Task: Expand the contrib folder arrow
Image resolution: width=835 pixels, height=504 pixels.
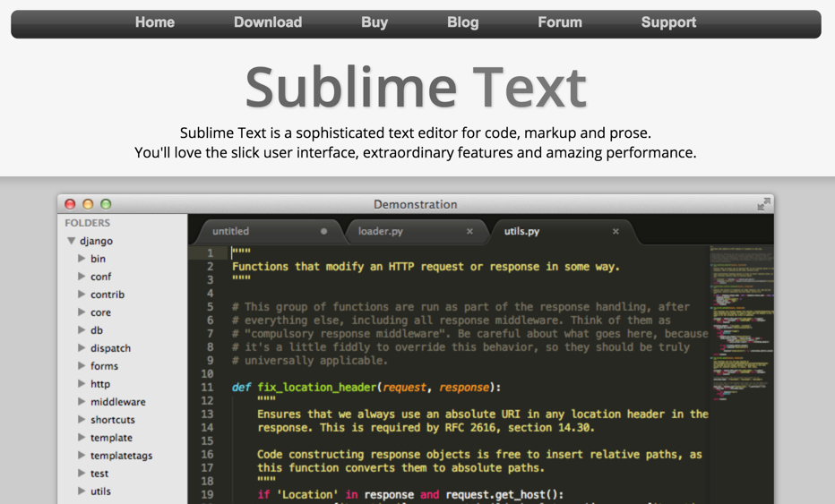Action: [82, 295]
